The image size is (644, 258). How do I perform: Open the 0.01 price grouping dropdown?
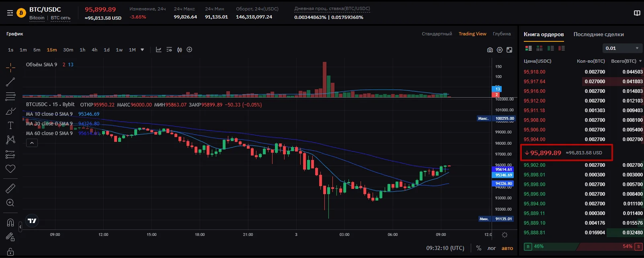point(622,48)
